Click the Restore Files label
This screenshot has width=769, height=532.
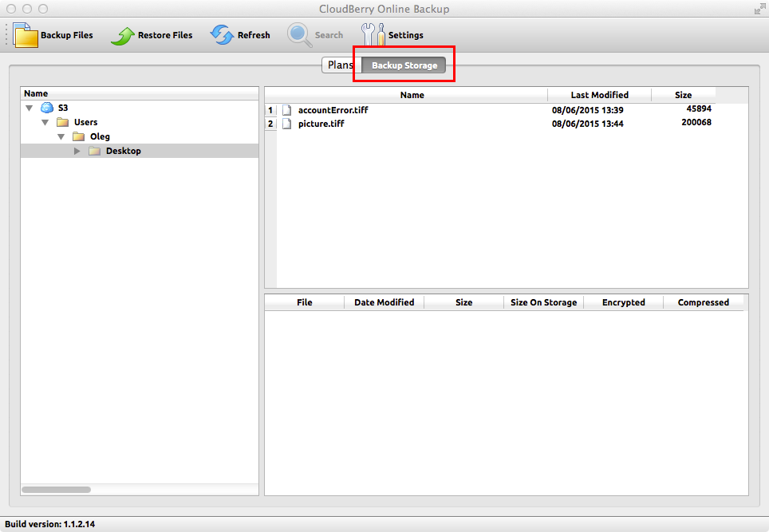tap(165, 35)
